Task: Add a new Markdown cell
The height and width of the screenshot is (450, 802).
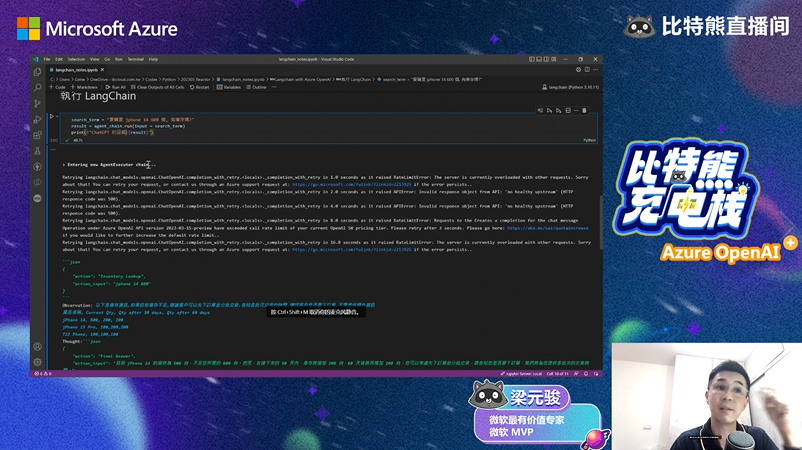Action: pyautogui.click(x=84, y=87)
